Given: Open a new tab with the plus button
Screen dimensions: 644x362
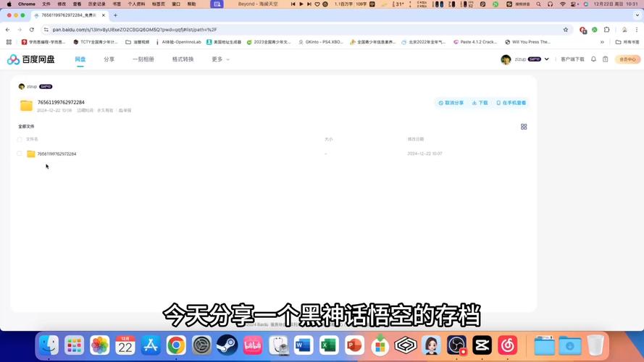Looking at the screenshot, I should [115, 15].
